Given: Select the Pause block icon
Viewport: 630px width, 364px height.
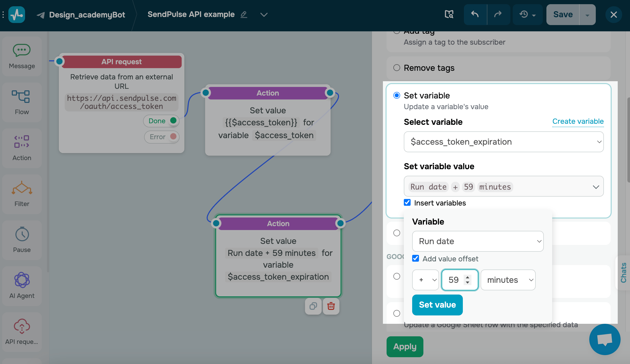Looking at the screenshot, I should [x=22, y=234].
